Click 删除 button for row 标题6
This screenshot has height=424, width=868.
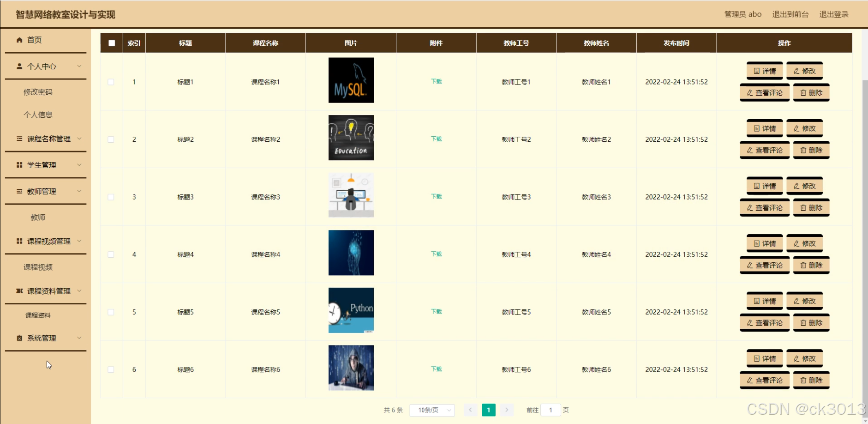click(811, 381)
